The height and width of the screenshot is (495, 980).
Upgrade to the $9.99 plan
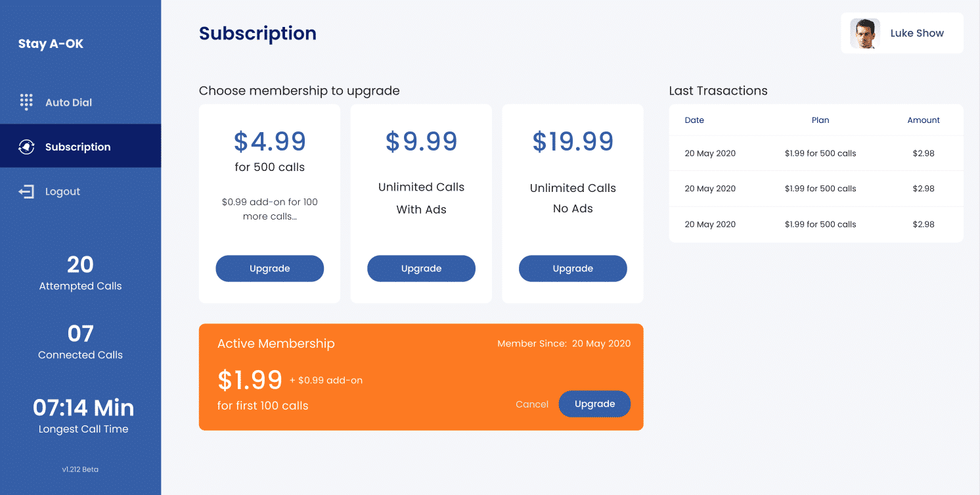421,268
